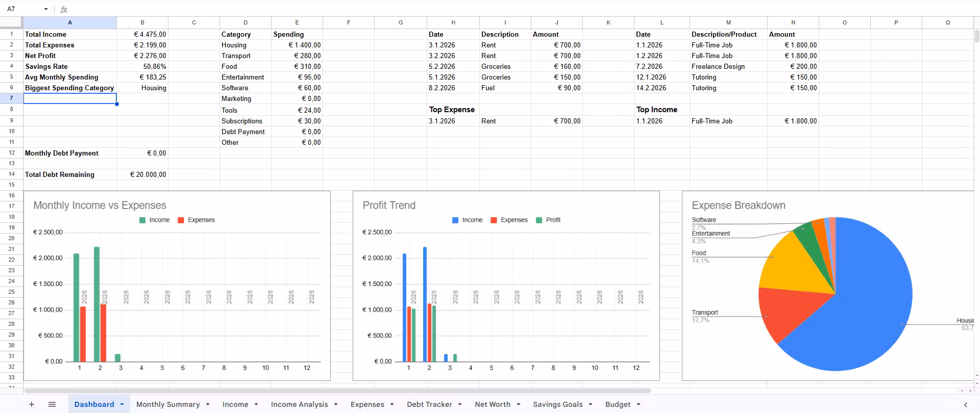Open the Dashboard tab dropdown arrow
980x413 pixels.
[122, 404]
